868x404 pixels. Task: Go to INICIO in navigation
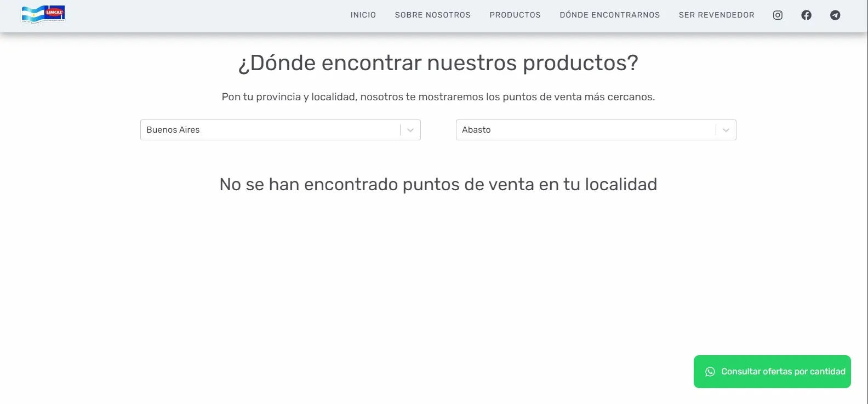tap(363, 15)
